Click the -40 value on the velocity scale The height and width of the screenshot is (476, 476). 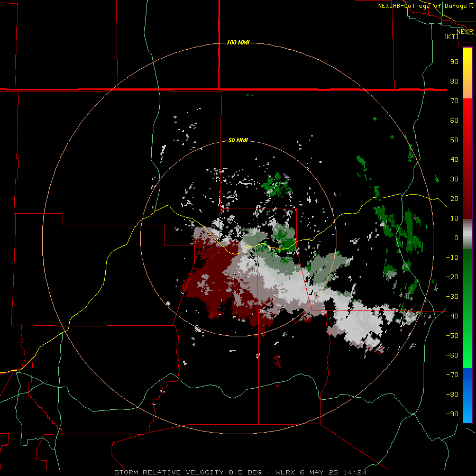[x=452, y=316]
